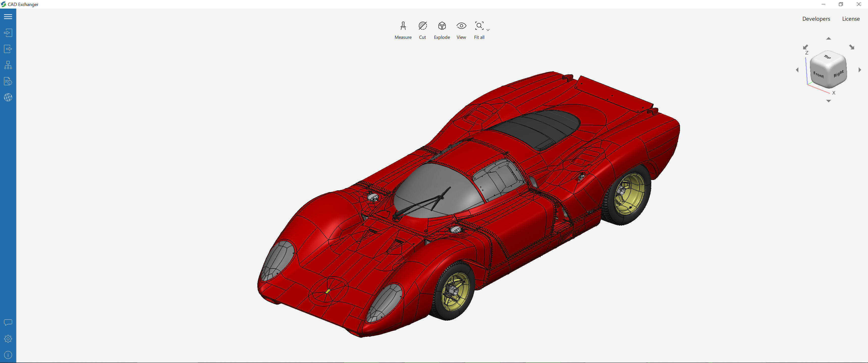
Task: Expand the Fit all dropdown arrow
Action: pyautogui.click(x=488, y=30)
